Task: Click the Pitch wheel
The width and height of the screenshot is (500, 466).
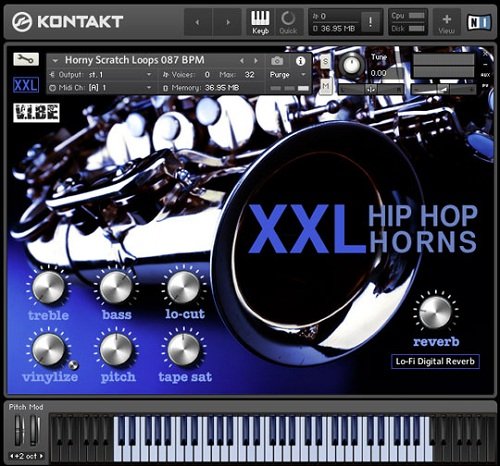Action: [19, 430]
